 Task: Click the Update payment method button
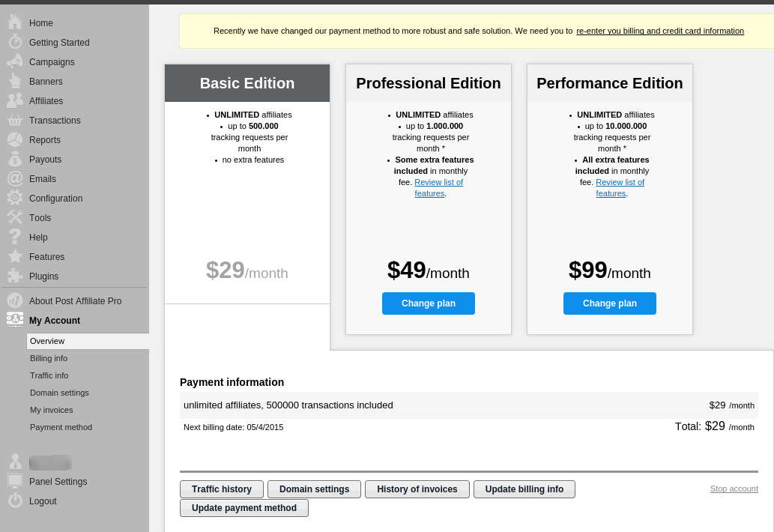pyautogui.click(x=244, y=508)
